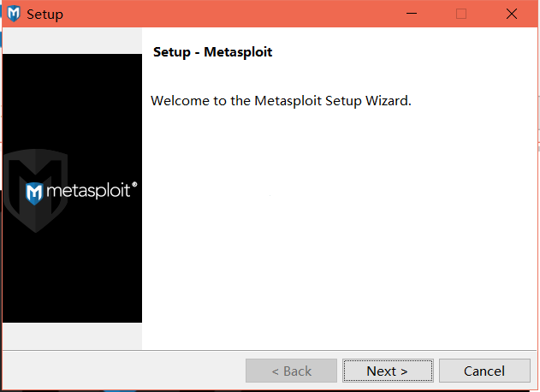This screenshot has height=392, width=540.
Task: Click "Welcome to the Metasploit Setup Wizard." text
Action: 281,101
